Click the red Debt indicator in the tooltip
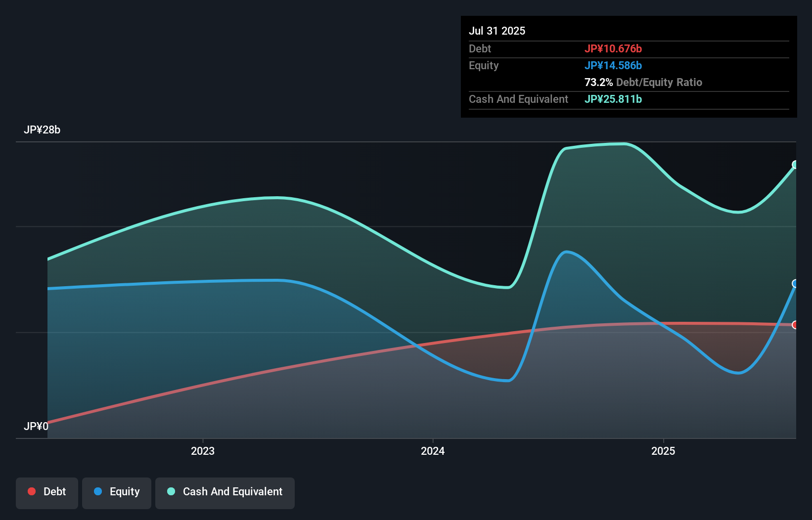812x520 pixels. [x=613, y=48]
